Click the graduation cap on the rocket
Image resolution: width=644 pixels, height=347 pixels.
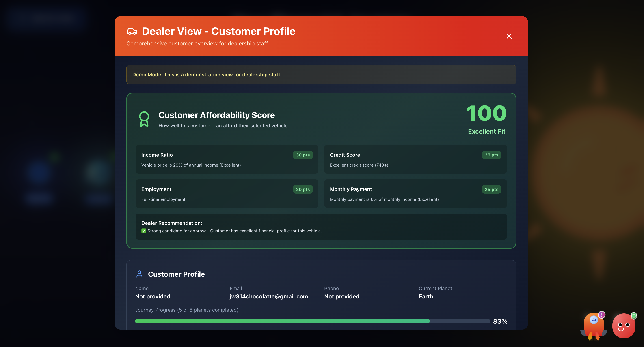point(594,320)
